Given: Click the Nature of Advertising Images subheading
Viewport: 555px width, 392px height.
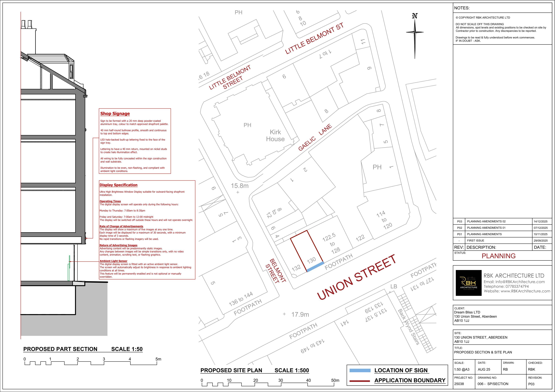Looking at the screenshot, I should pyautogui.click(x=118, y=245).
